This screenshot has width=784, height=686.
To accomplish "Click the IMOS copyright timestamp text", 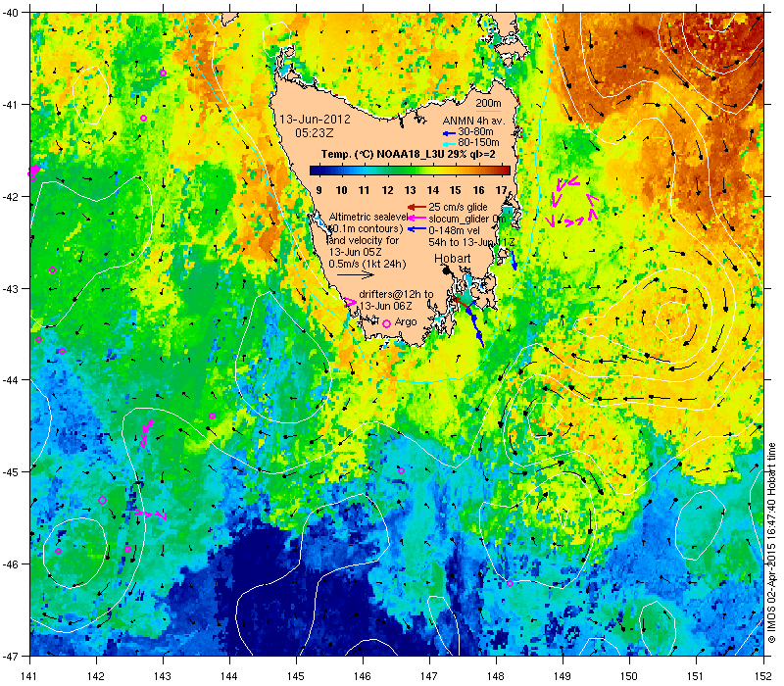I will point(772,544).
